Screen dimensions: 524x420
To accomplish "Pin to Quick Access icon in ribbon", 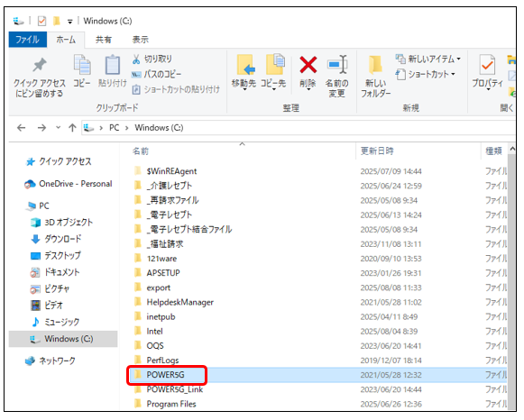I will [40, 65].
